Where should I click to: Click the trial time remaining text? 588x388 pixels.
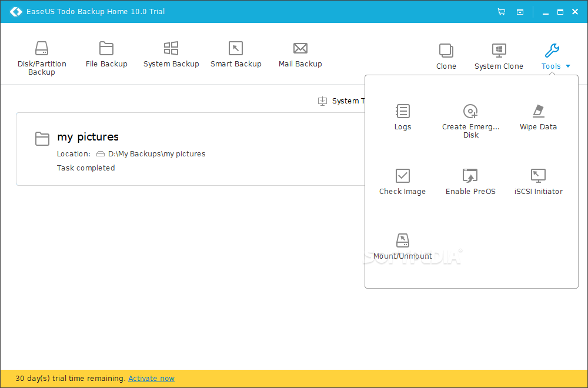coord(71,378)
